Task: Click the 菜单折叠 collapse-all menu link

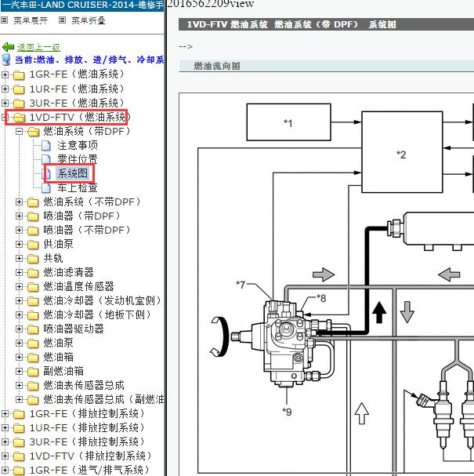Action: pos(89,20)
